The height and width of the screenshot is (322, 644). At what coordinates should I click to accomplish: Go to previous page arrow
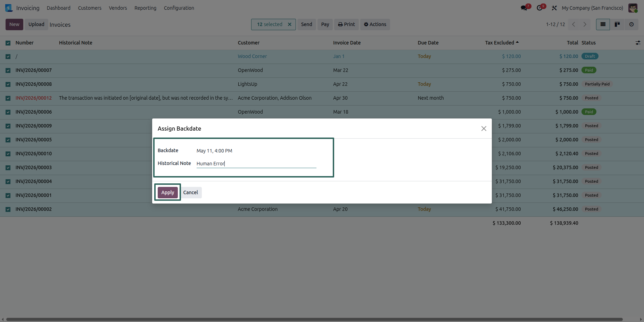(x=574, y=24)
